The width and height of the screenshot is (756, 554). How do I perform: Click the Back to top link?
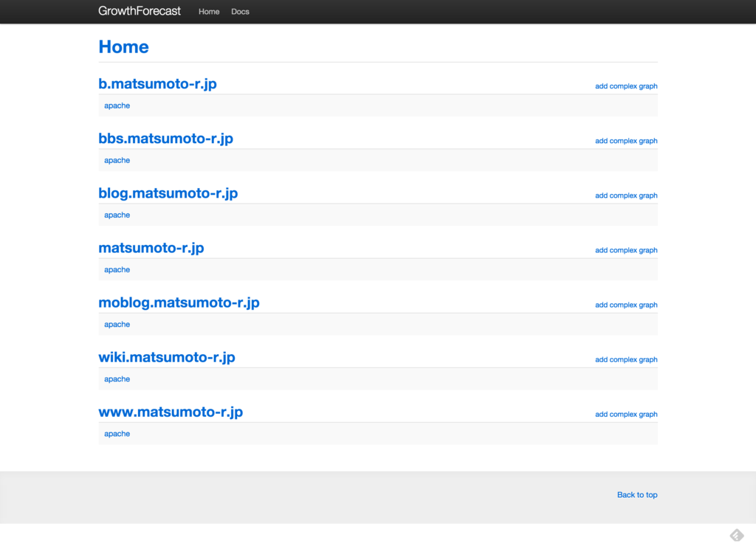pos(637,495)
